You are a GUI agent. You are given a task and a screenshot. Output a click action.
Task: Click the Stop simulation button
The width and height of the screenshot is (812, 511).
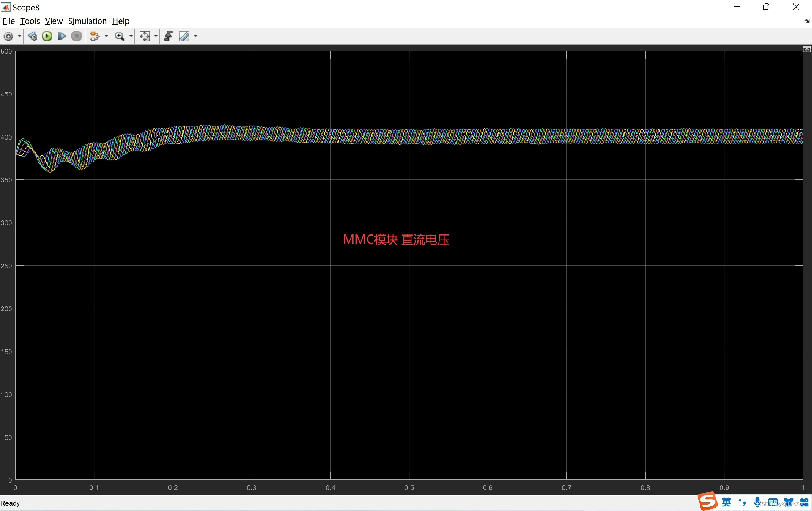77,36
